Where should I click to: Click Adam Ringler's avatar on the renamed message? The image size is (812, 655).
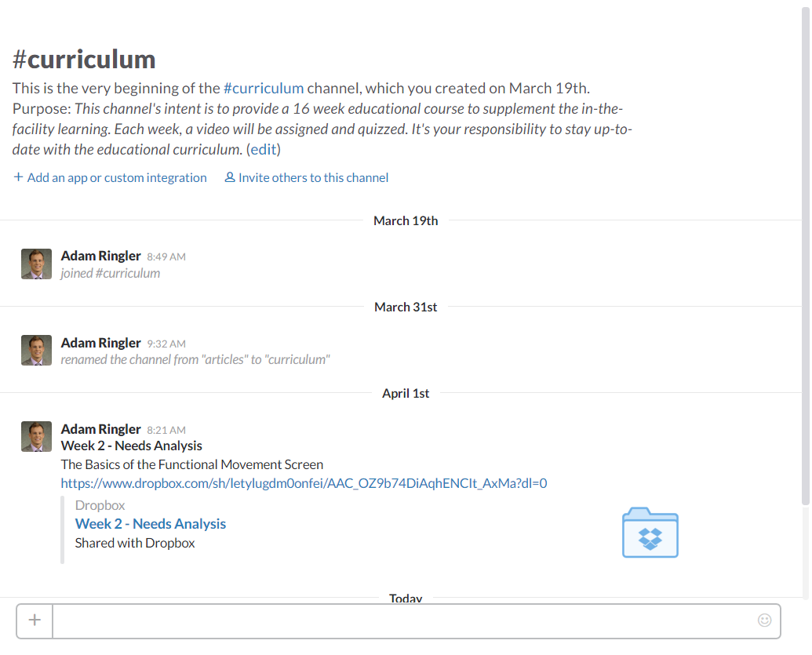click(x=36, y=350)
